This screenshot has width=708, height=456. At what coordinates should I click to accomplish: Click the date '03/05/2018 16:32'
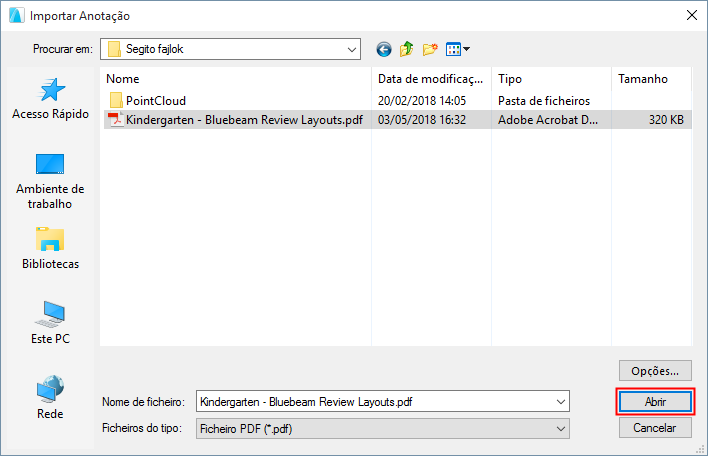tap(422, 120)
